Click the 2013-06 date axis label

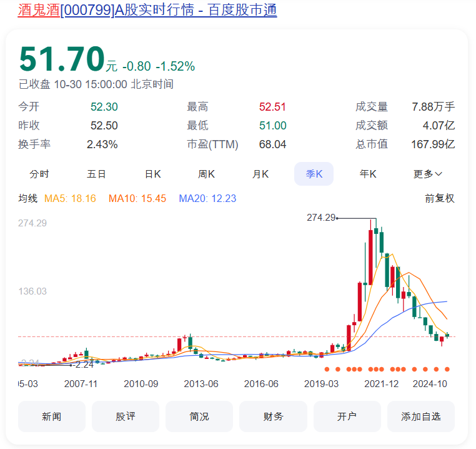click(201, 383)
